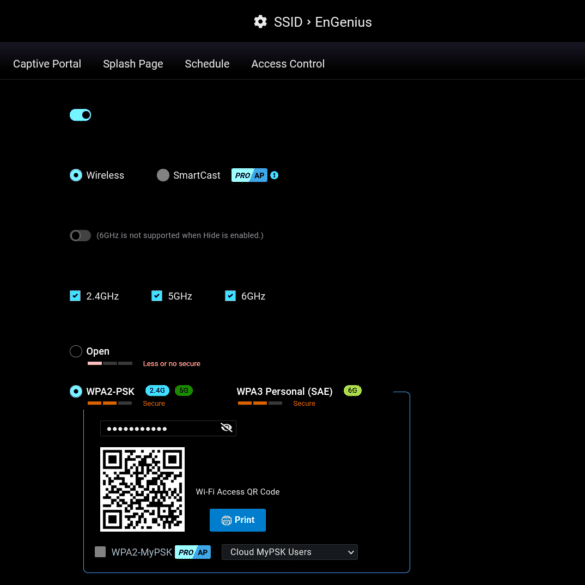Select the WPA2-PSK radio button
585x585 pixels.
coord(76,391)
